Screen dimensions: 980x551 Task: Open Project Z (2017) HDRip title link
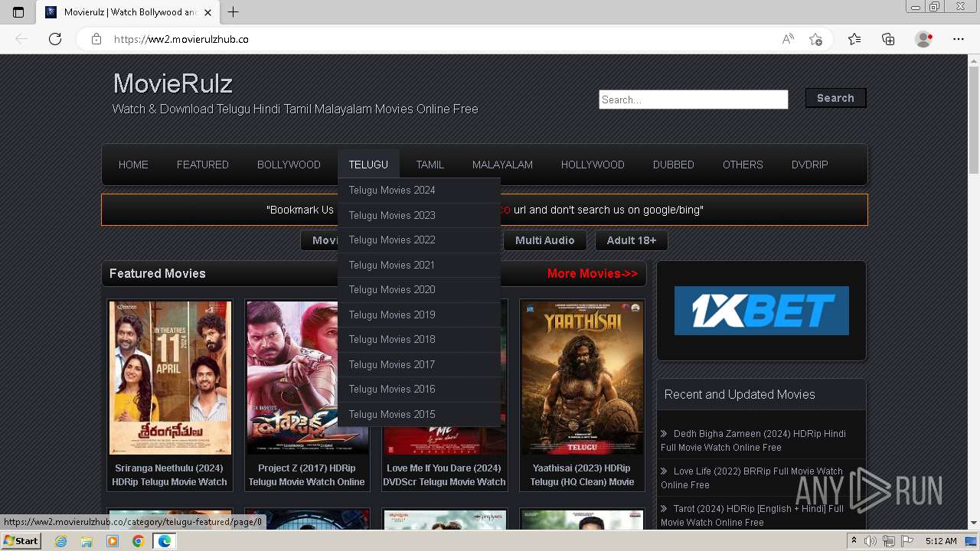click(x=307, y=474)
